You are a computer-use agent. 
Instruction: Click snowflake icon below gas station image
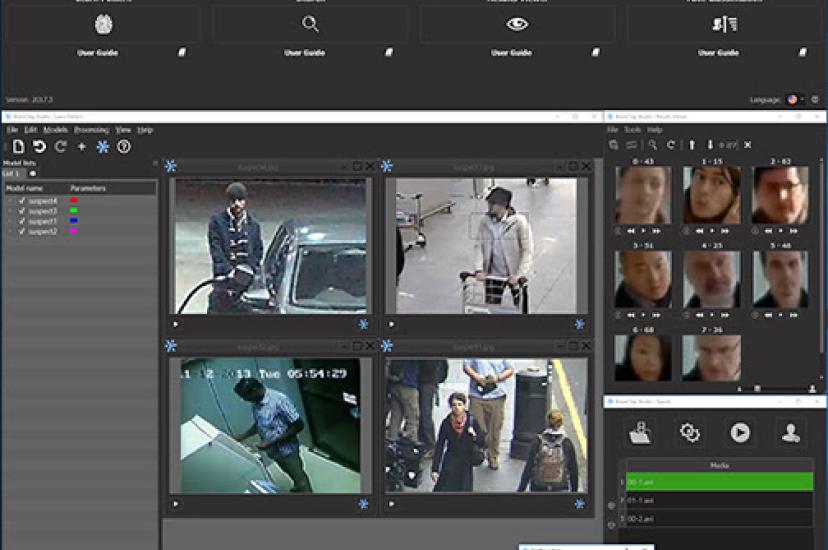point(363,324)
